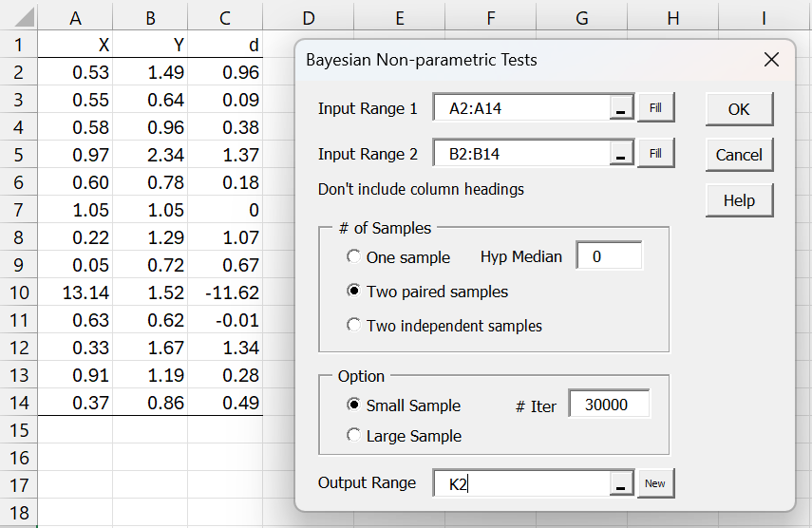
Task: Click cell A14 with value 0.37
Action: point(75,403)
